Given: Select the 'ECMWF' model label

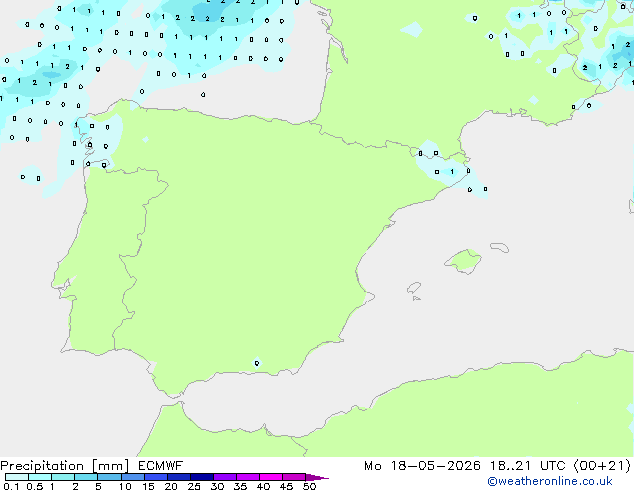Looking at the screenshot, I should (x=161, y=466).
